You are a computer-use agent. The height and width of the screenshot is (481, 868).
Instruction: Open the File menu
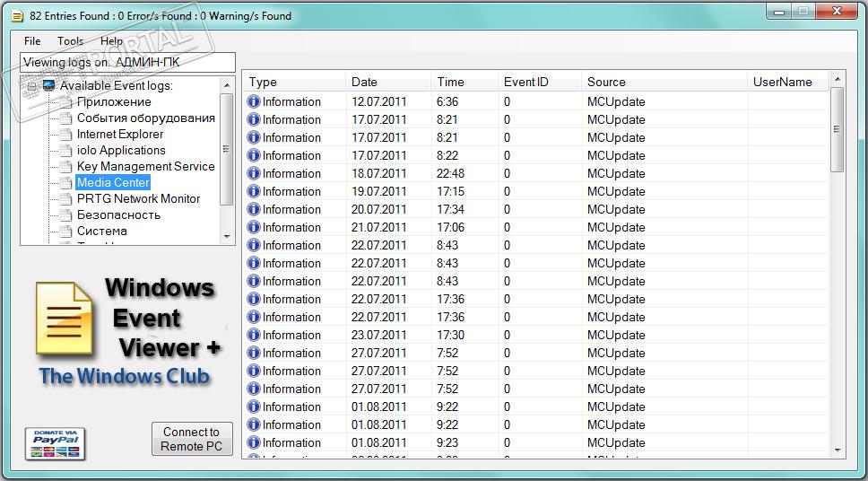click(32, 41)
